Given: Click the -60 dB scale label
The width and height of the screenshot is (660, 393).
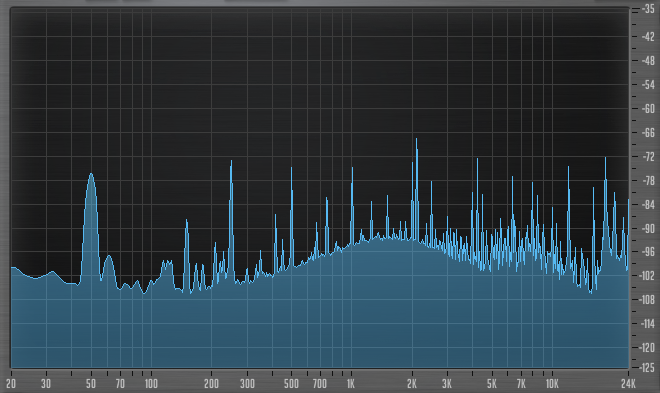Looking at the screenshot, I should (648, 109).
